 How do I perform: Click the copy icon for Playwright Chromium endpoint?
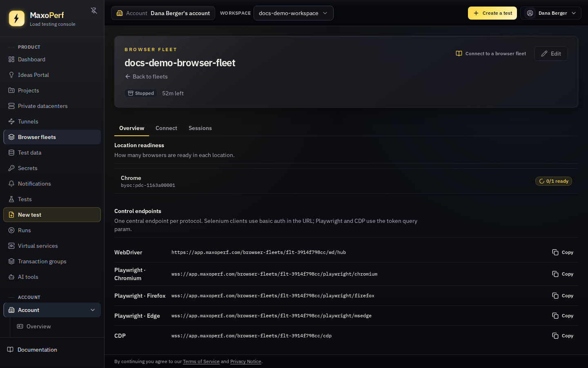pos(555,274)
